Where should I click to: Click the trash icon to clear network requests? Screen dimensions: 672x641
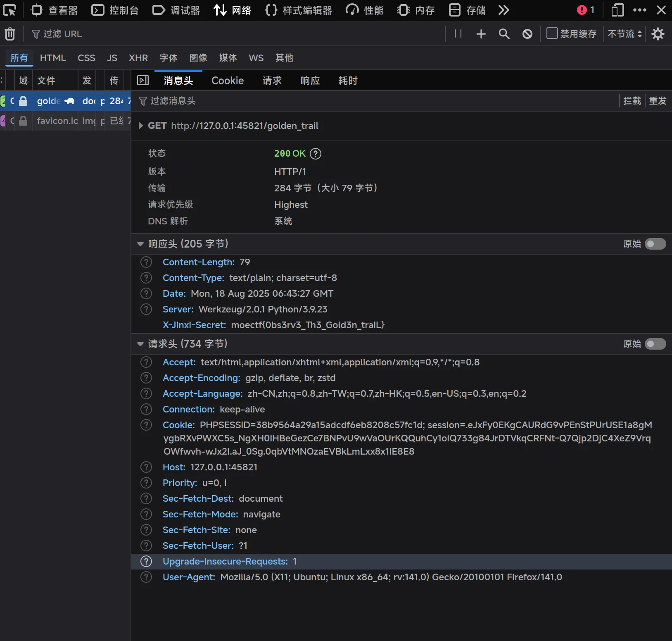coord(10,34)
